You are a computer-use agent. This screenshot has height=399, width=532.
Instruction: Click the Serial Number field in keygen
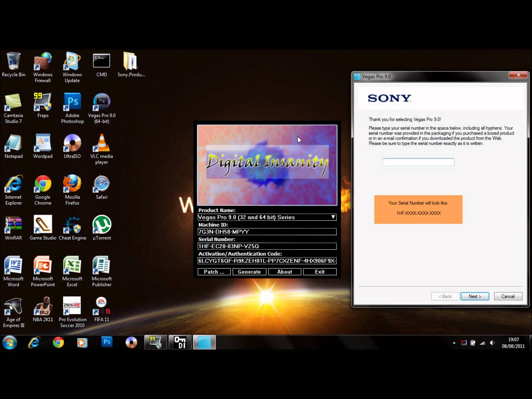click(x=267, y=246)
